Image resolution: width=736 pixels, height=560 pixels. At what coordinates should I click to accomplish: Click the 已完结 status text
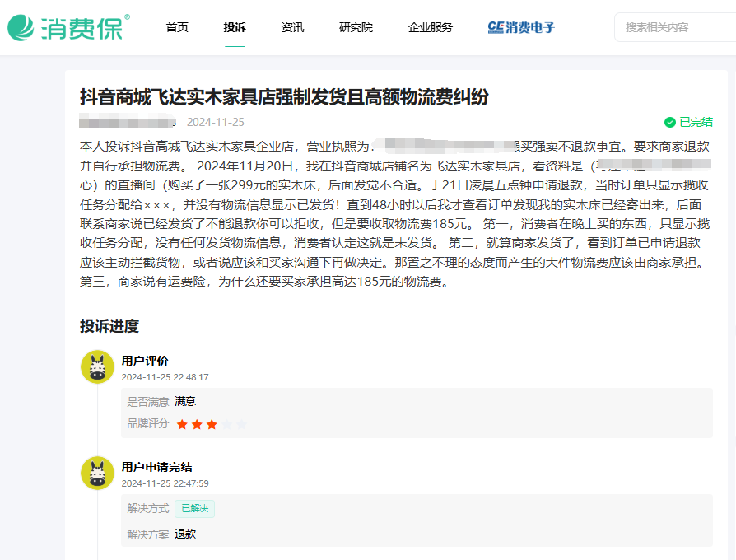click(x=696, y=122)
